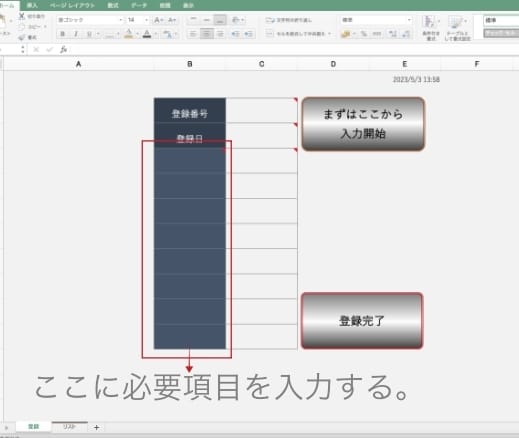
Task: Click the phonetic guide (furigana) icon
Action: (x=167, y=34)
